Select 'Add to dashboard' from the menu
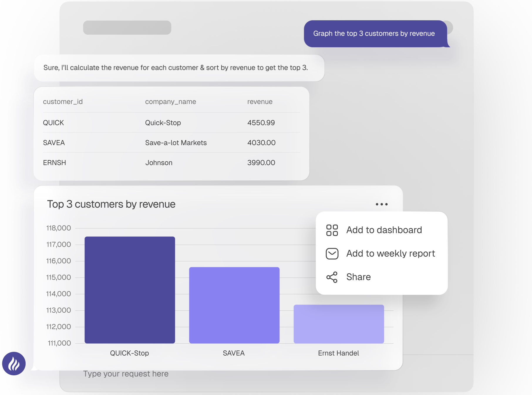This screenshot has width=532, height=395. coord(384,230)
